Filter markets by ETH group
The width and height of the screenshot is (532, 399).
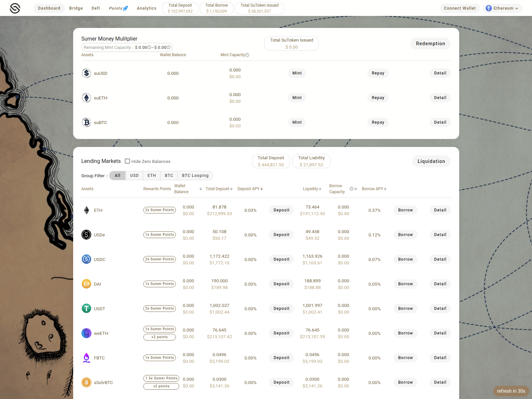(152, 176)
